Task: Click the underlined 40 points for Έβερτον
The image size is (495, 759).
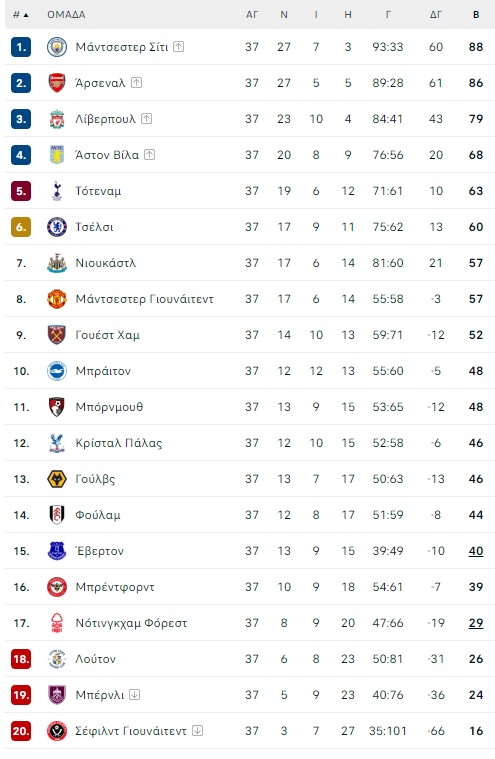Action: tap(476, 551)
